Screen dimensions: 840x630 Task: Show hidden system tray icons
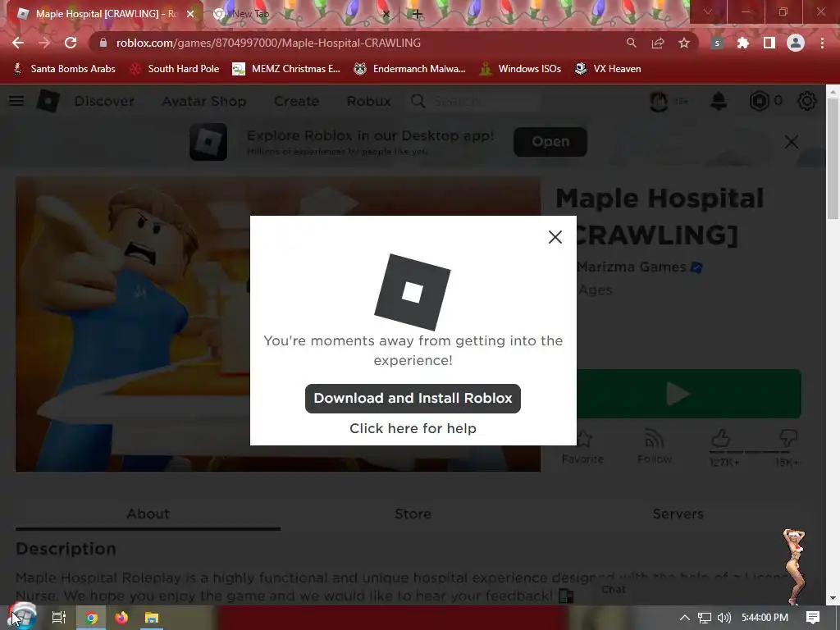(x=685, y=618)
